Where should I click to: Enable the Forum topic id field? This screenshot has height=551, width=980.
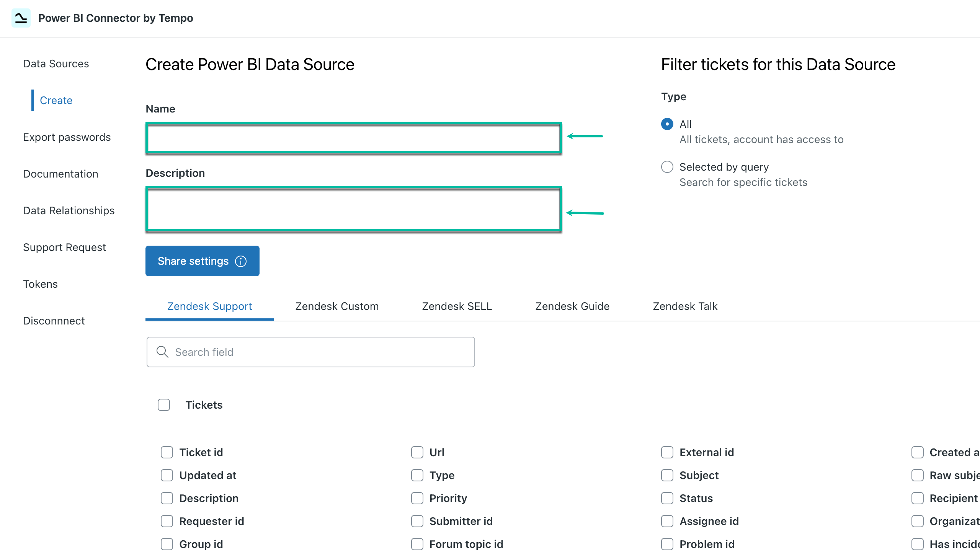click(x=417, y=544)
